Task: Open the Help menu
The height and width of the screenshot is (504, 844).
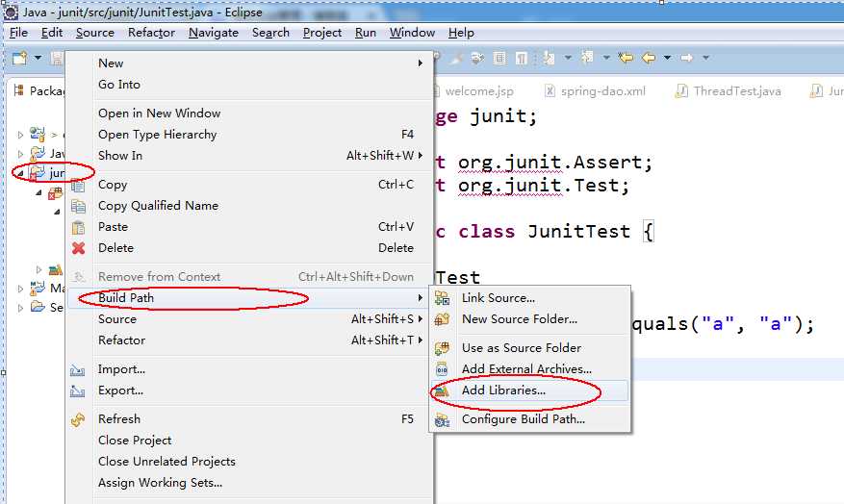Action: point(461,33)
